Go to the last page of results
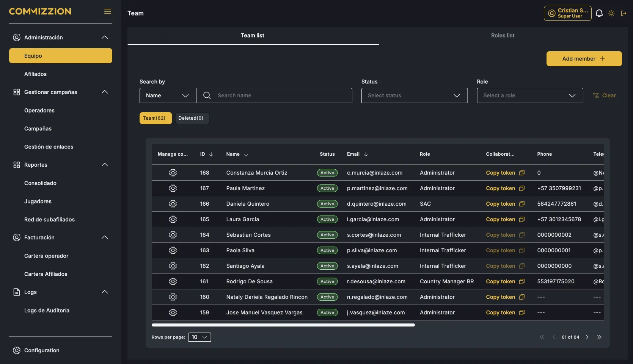Screen dimensions: 633x364 pos(599,337)
